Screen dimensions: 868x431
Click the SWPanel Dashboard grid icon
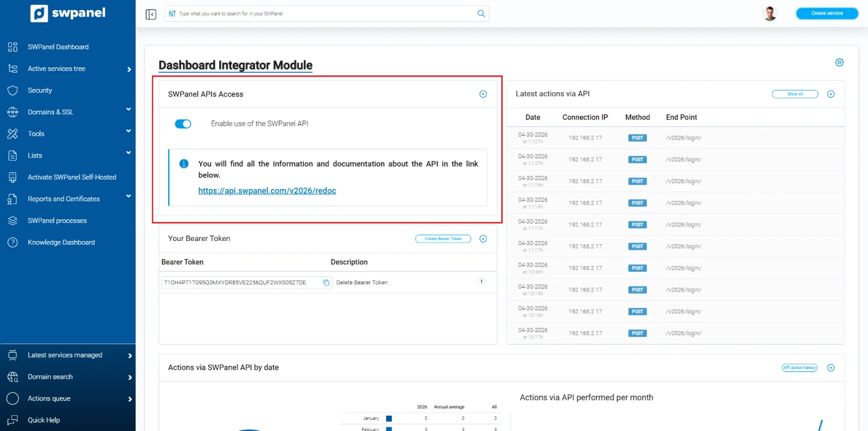[x=12, y=47]
